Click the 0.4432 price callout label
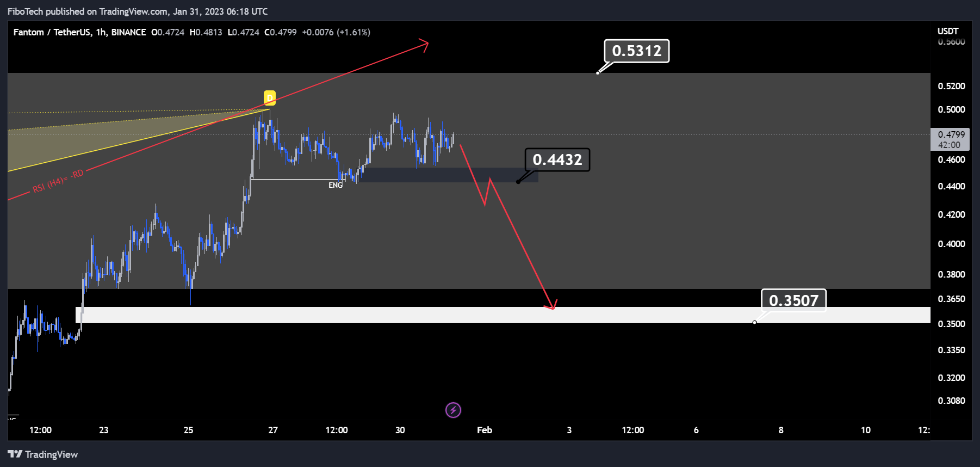 [x=557, y=160]
